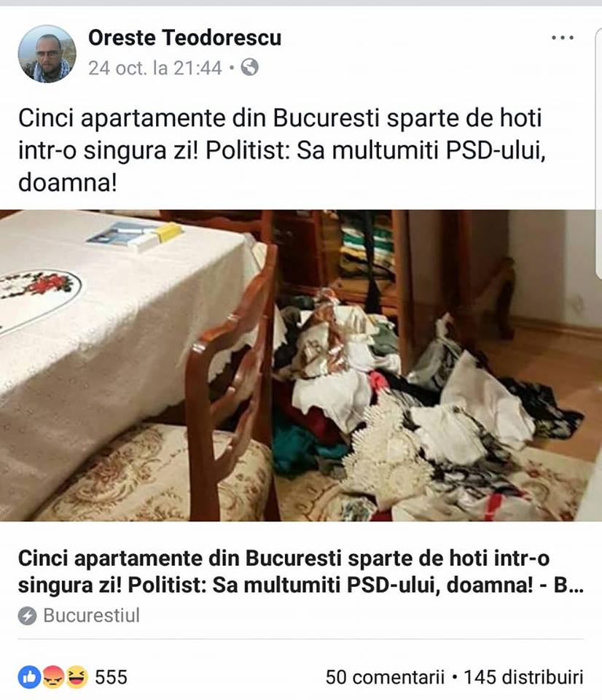View the 145 distribuiri shares list
Screen dimensions: 602x700
(x=523, y=677)
